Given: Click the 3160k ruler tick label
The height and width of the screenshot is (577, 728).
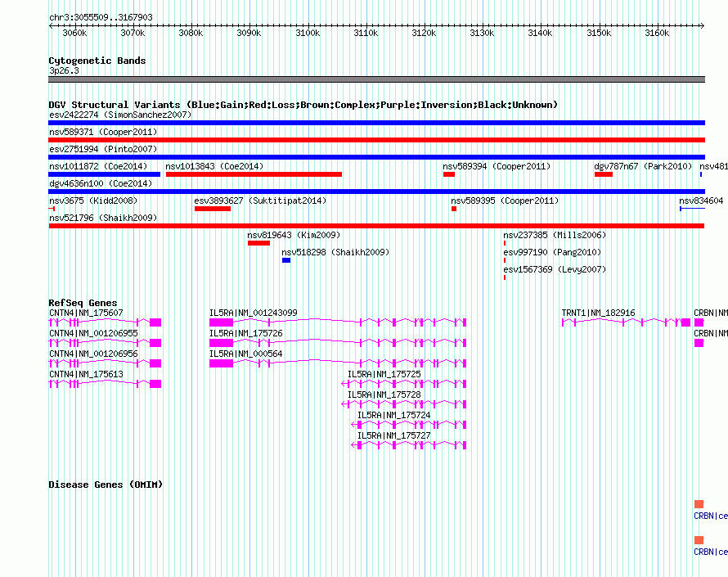Looking at the screenshot, I should click(x=657, y=33).
